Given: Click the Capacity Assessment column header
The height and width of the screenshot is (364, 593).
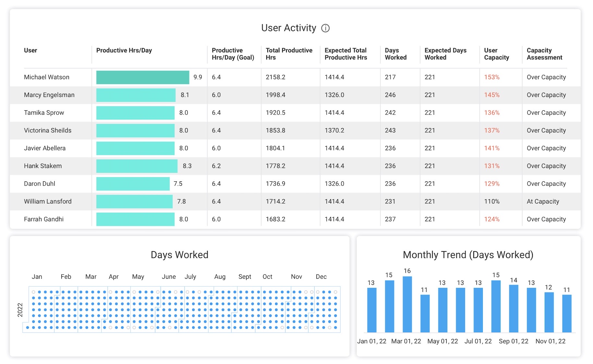Looking at the screenshot, I should pos(544,54).
